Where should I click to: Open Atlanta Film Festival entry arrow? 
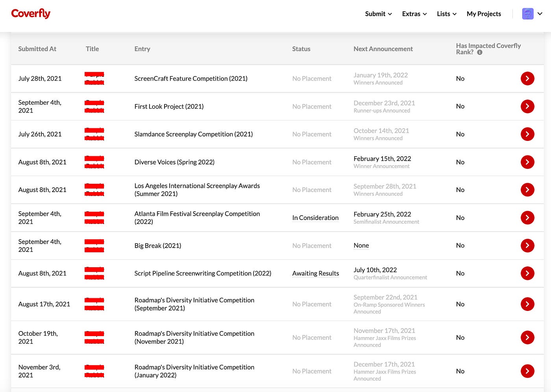tap(527, 218)
